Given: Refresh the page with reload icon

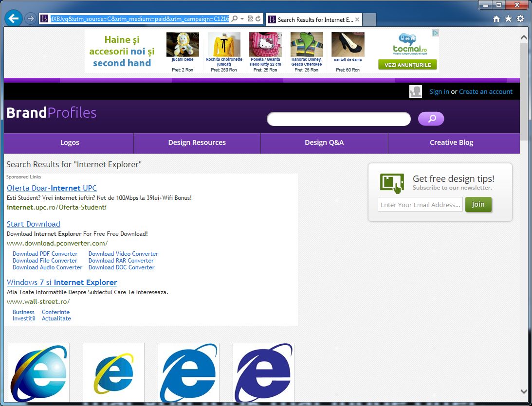Looking at the screenshot, I should tap(258, 18).
